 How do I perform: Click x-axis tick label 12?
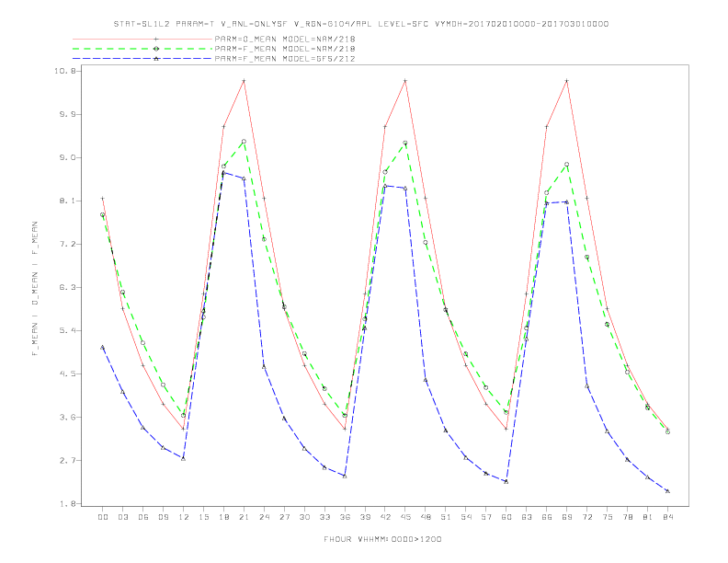tap(184, 517)
